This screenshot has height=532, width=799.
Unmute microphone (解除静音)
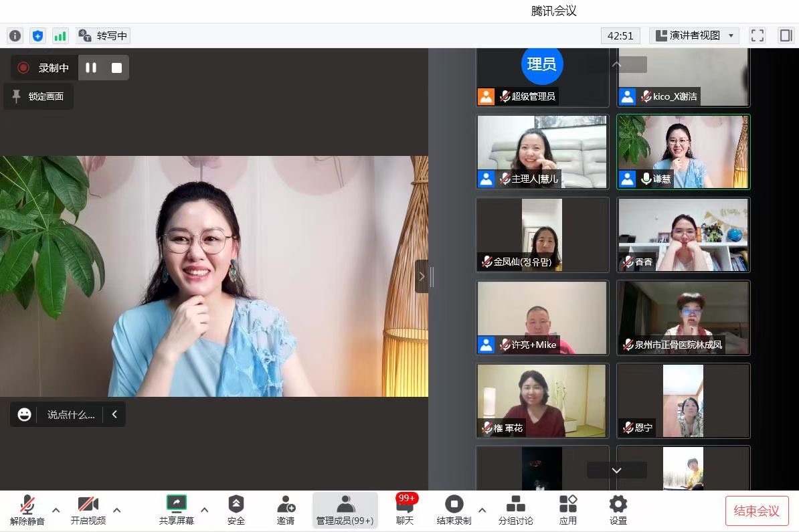tap(27, 511)
